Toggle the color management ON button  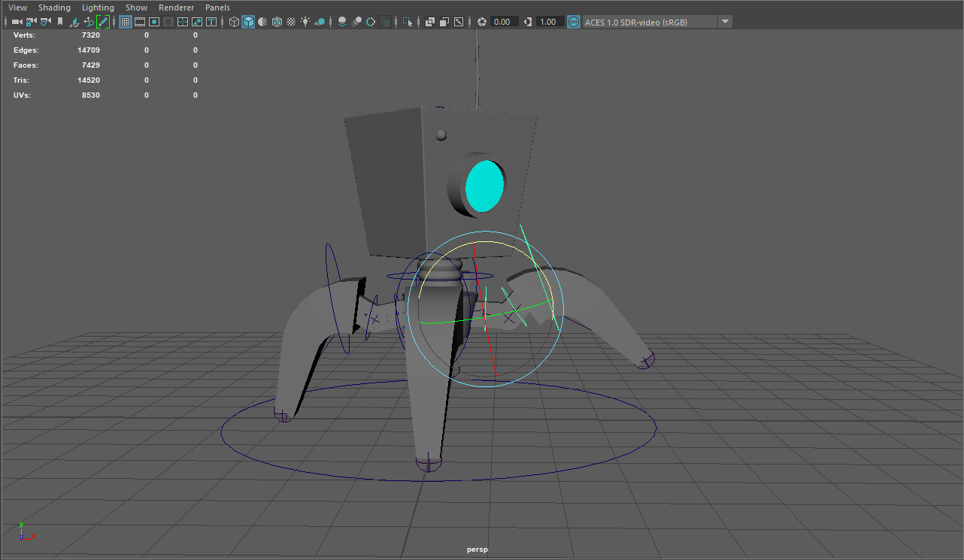[x=573, y=21]
